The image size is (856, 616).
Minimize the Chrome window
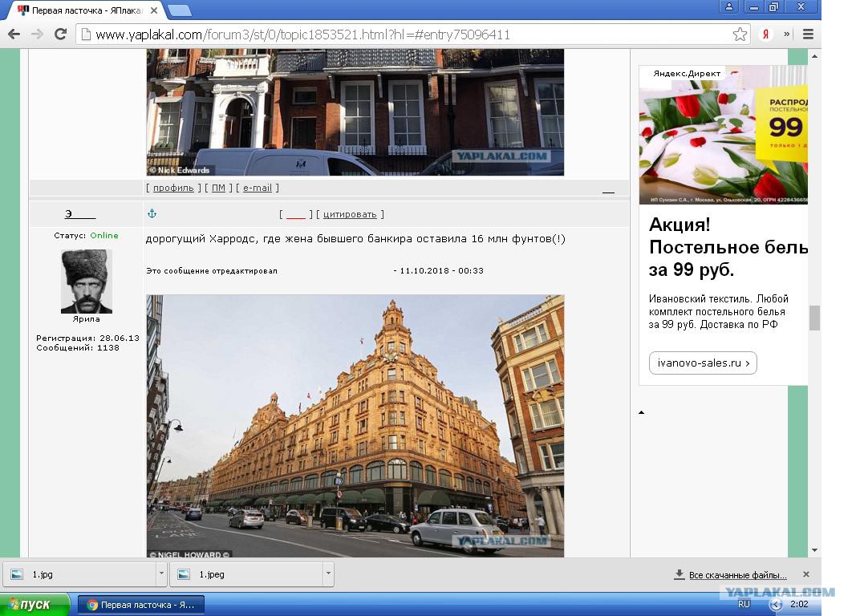click(754, 7)
